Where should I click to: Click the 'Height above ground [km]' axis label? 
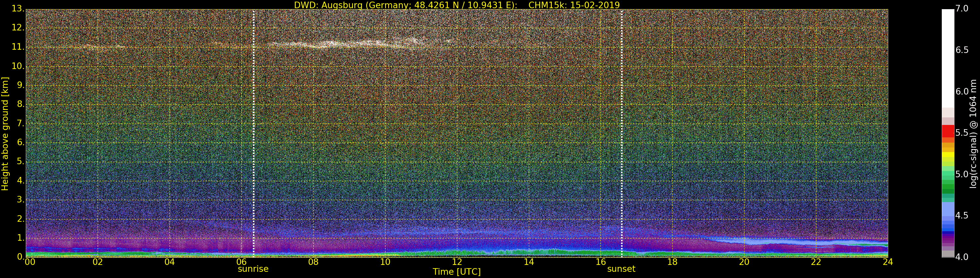[5, 134]
